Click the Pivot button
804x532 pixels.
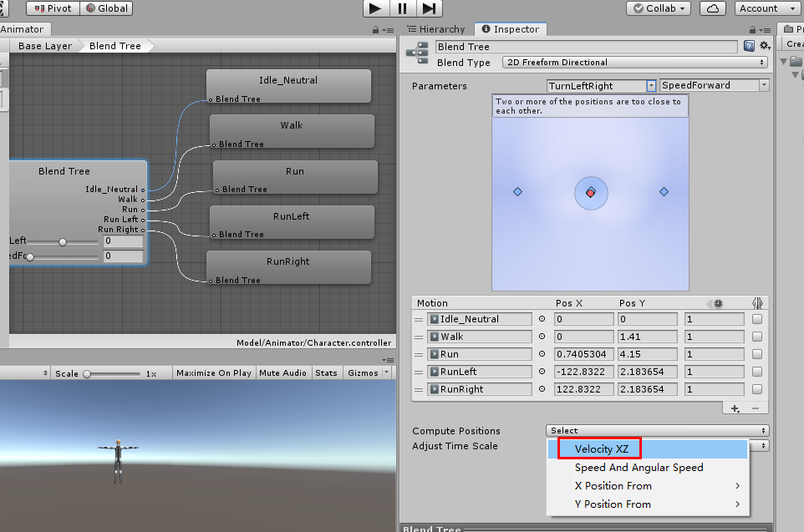(x=52, y=8)
